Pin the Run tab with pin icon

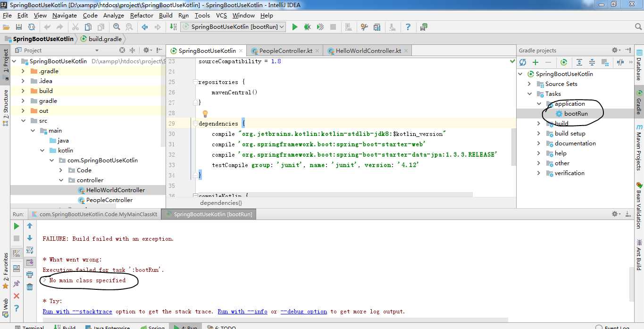pos(17,284)
